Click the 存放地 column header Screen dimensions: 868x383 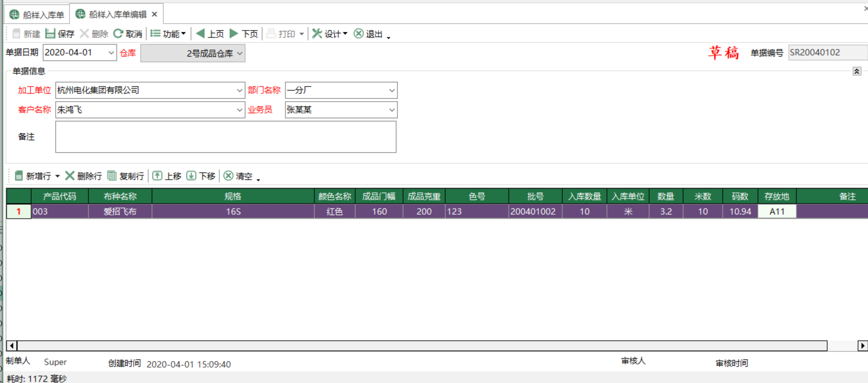777,196
